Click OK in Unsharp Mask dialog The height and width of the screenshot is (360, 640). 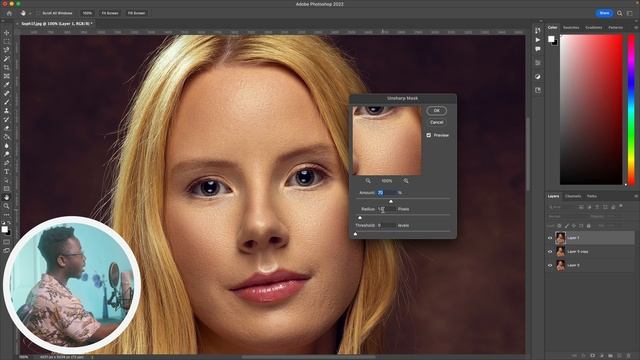pyautogui.click(x=436, y=111)
